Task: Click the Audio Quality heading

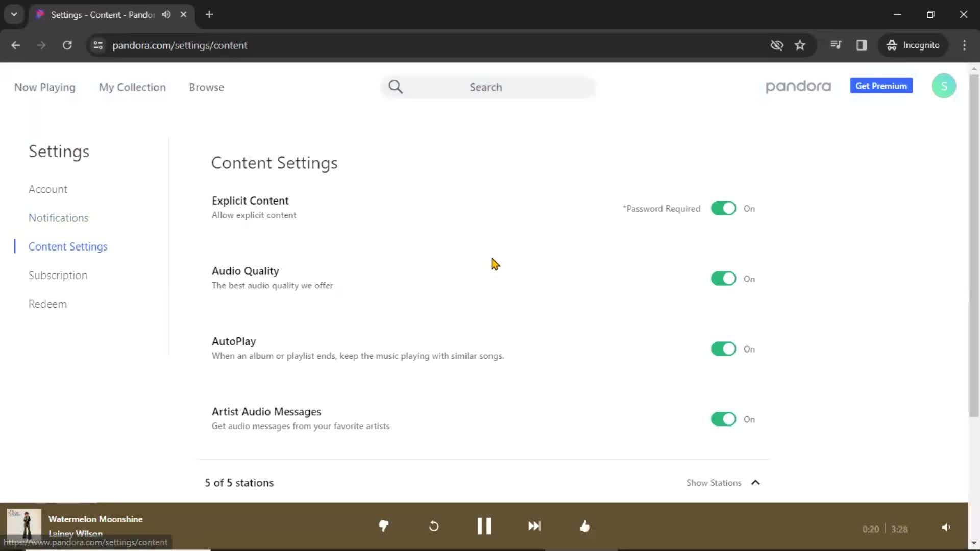Action: (246, 271)
